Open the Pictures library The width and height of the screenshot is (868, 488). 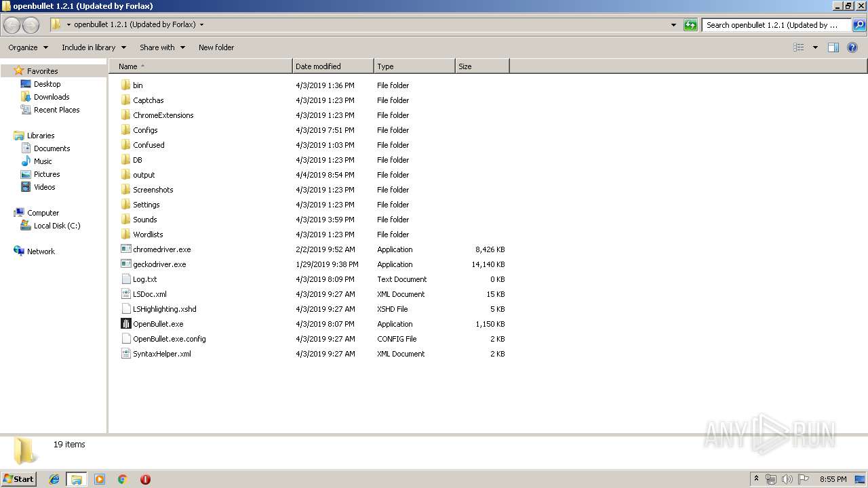click(x=47, y=174)
